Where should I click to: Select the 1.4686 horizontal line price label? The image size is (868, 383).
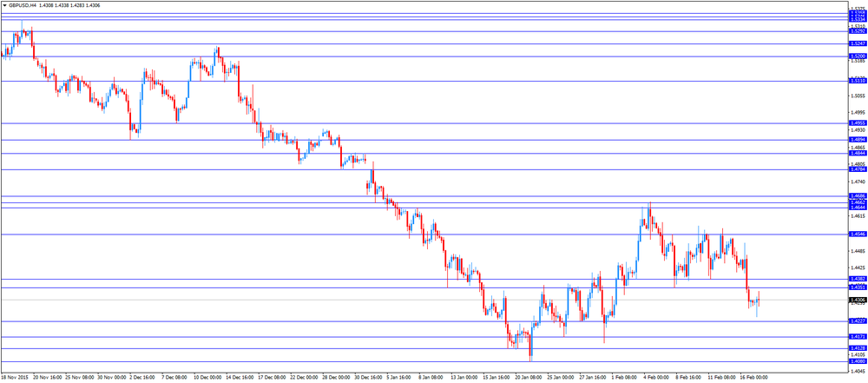point(858,196)
